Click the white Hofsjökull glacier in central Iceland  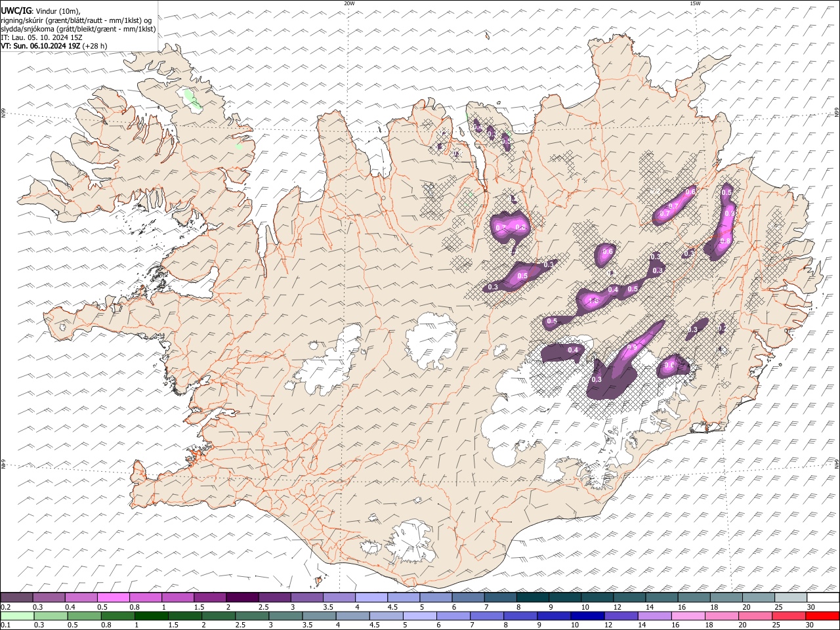[x=432, y=340]
